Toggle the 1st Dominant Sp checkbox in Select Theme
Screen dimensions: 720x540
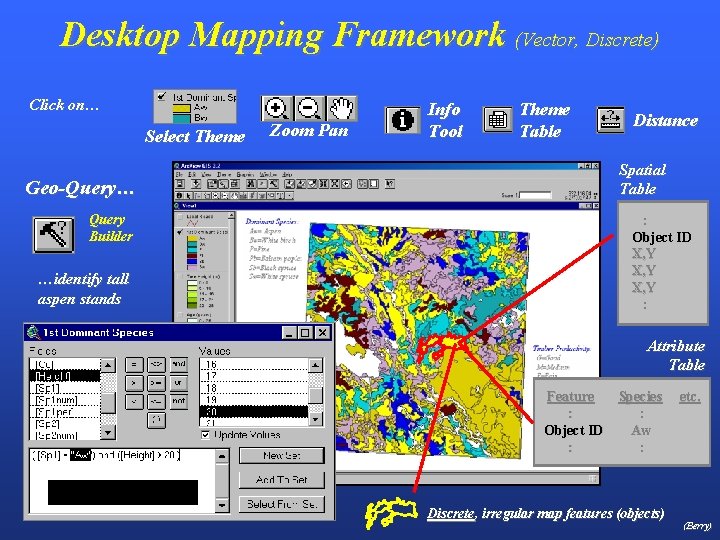[x=162, y=96]
